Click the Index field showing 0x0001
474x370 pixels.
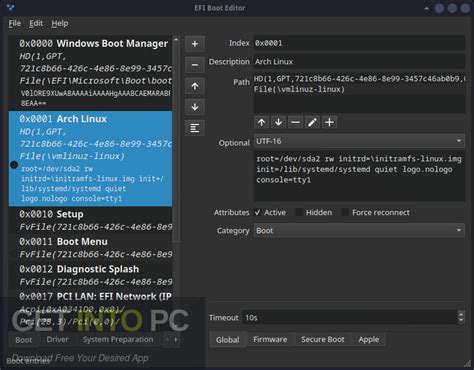359,43
